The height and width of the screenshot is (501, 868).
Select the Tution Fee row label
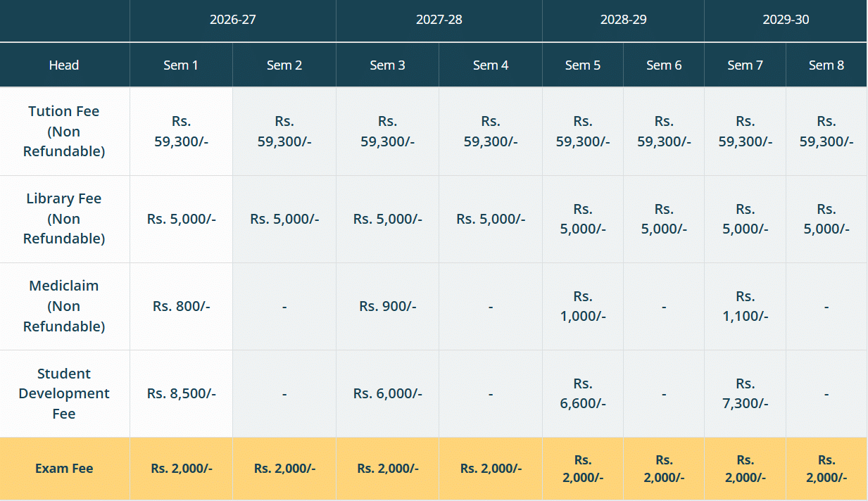coord(64,132)
